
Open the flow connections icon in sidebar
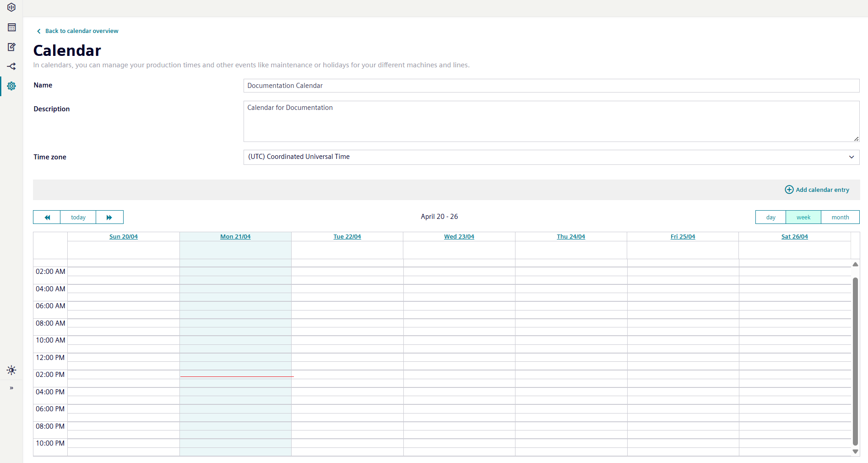[x=11, y=66]
